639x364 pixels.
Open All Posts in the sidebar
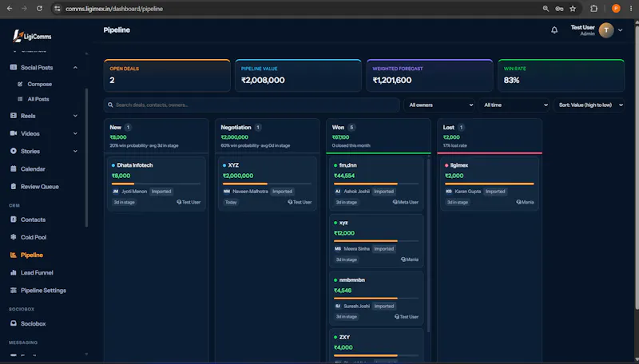coord(38,99)
